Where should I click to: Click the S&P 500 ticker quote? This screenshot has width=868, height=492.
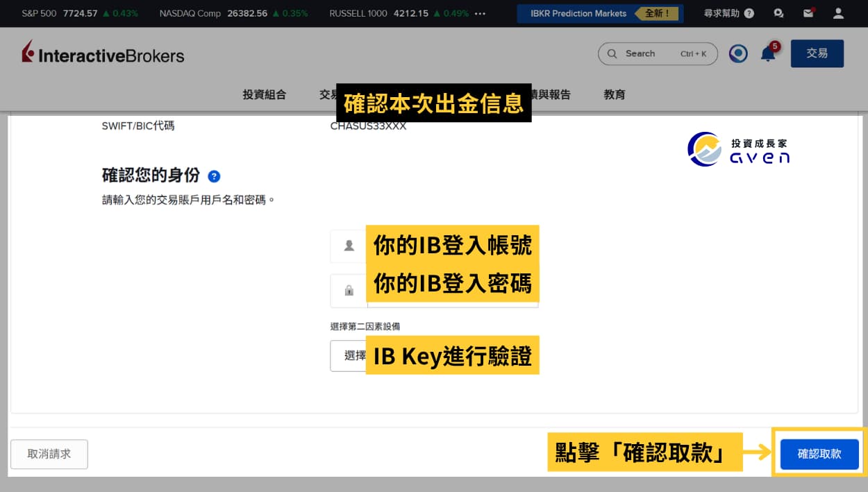click(x=80, y=13)
